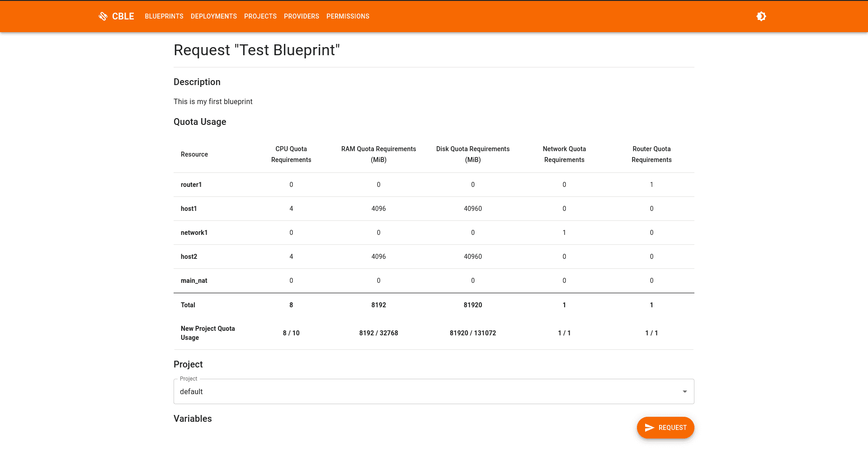Open the Providers page
This screenshot has width=868, height=453.
click(x=302, y=16)
